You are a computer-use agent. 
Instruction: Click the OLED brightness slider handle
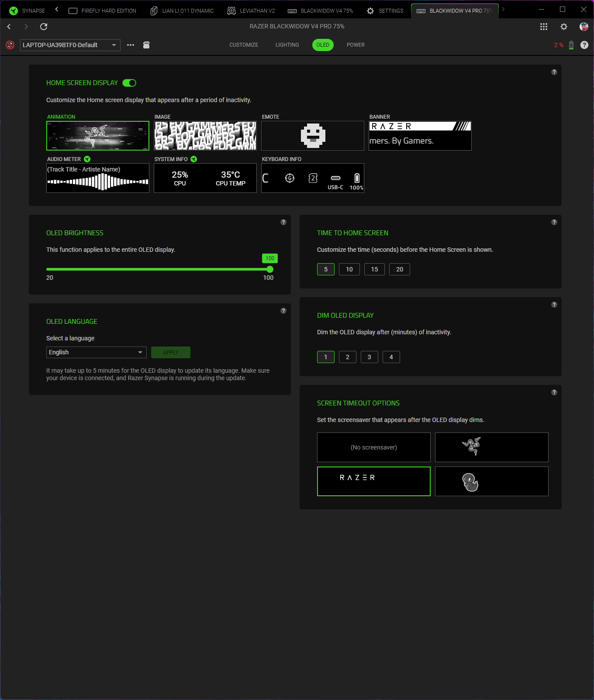[270, 269]
